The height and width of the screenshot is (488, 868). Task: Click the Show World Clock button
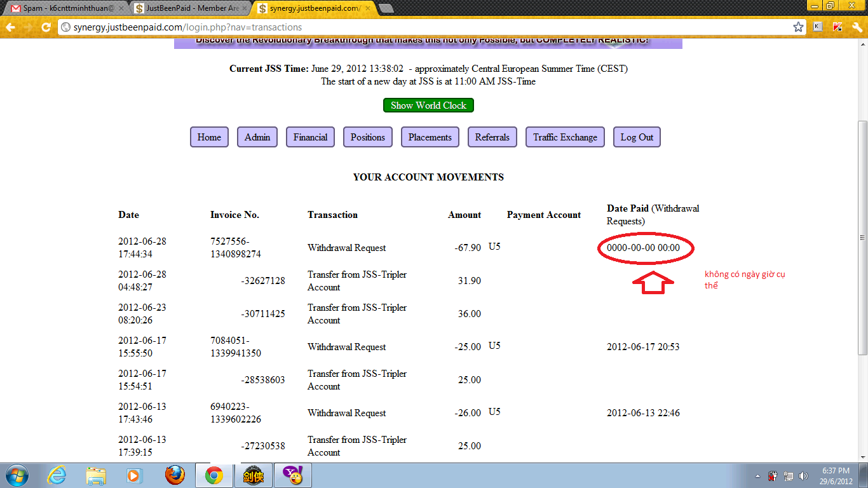(x=428, y=105)
